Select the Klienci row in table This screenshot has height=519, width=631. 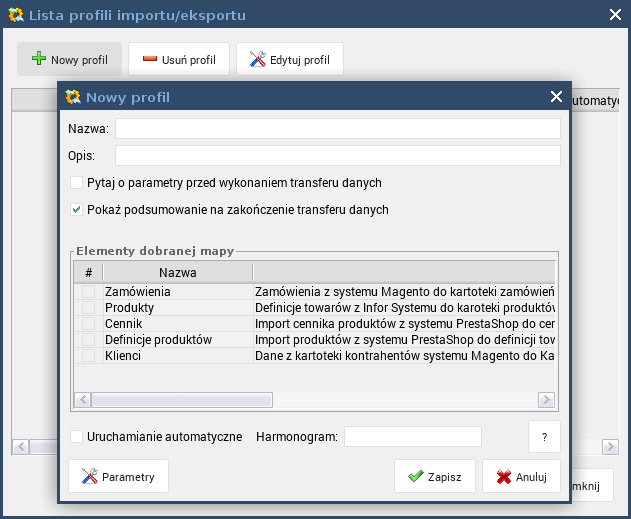coord(314,356)
